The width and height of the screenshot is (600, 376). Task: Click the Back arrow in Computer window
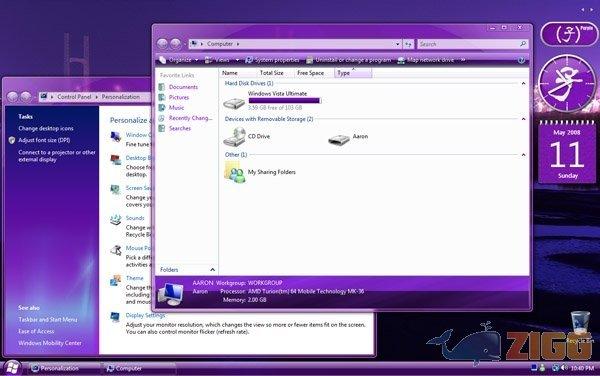(x=162, y=44)
